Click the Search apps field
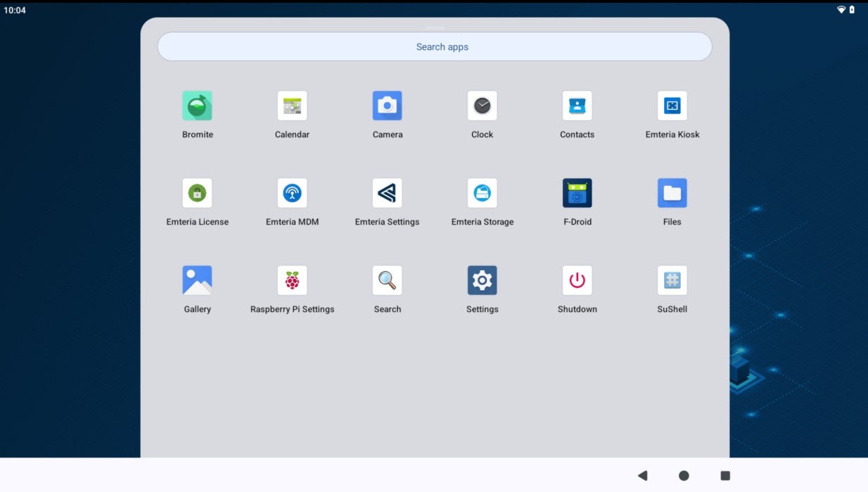The height and width of the screenshot is (492, 868). click(x=435, y=46)
